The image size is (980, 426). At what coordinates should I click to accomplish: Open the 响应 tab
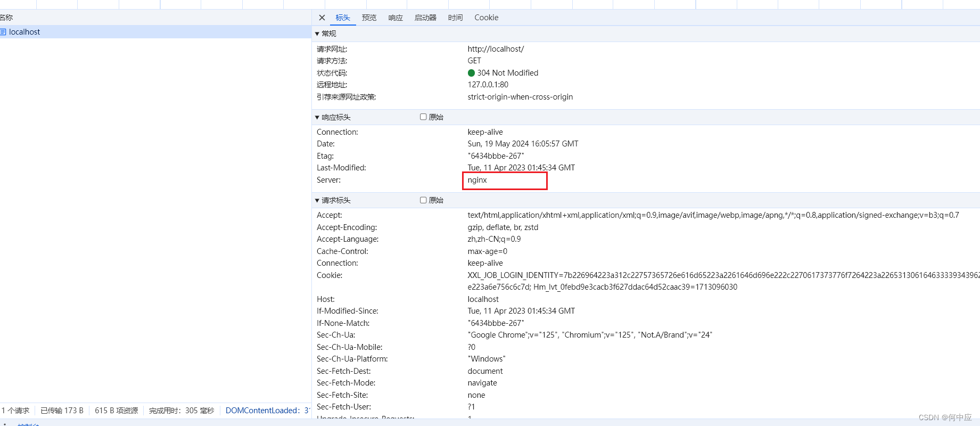(x=396, y=18)
